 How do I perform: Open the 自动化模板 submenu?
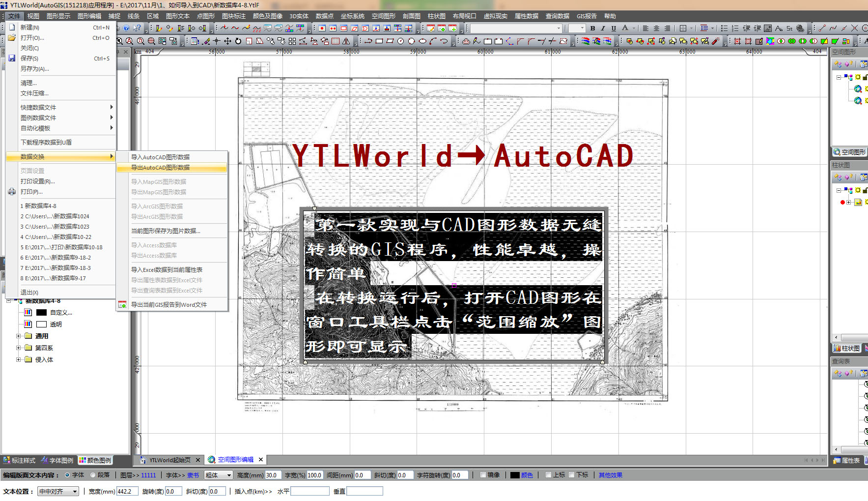[x=61, y=128]
